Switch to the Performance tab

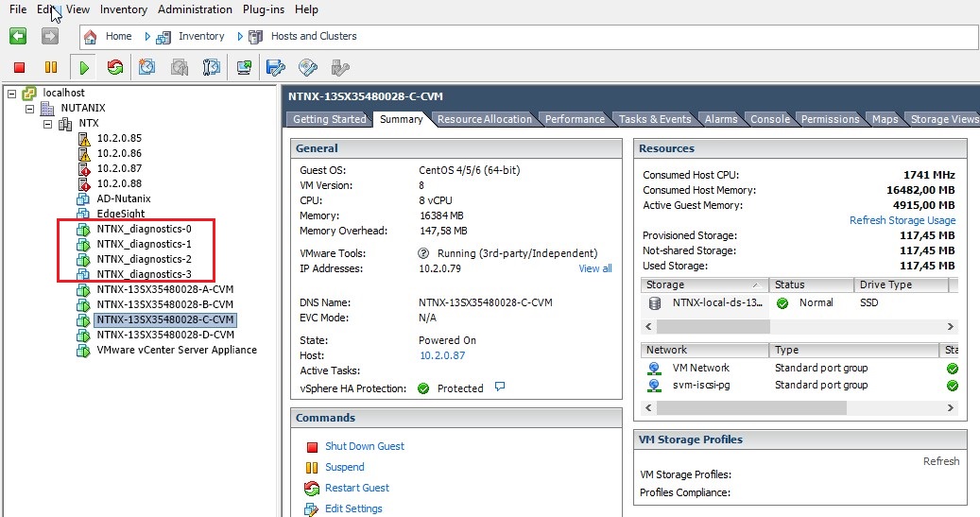click(x=575, y=119)
